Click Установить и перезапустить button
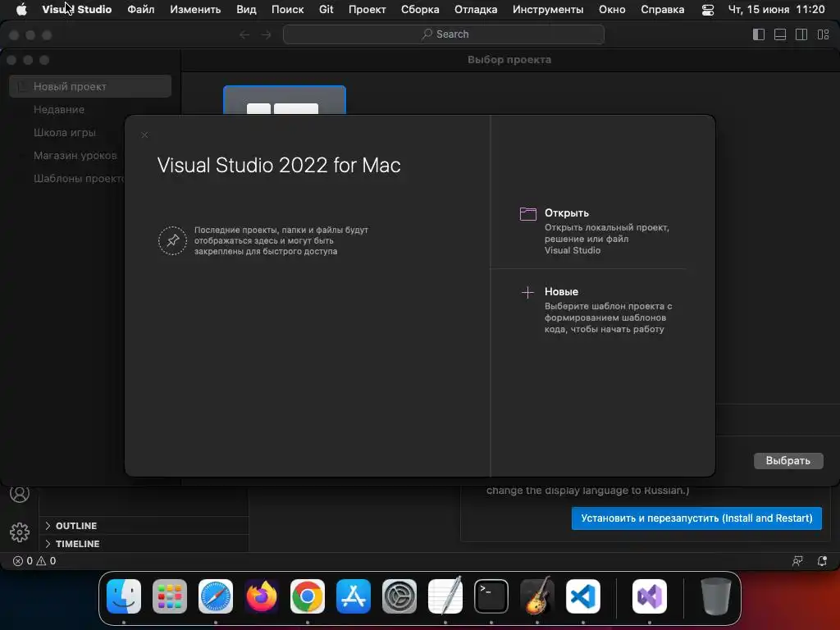Viewport: 840px width, 630px height. [696, 518]
